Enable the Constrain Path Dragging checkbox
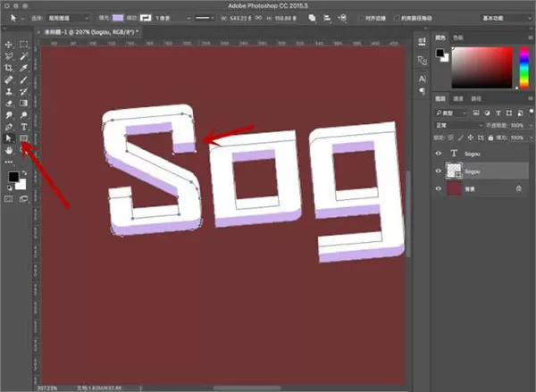Viewport: 536px width, 392px height. click(397, 18)
